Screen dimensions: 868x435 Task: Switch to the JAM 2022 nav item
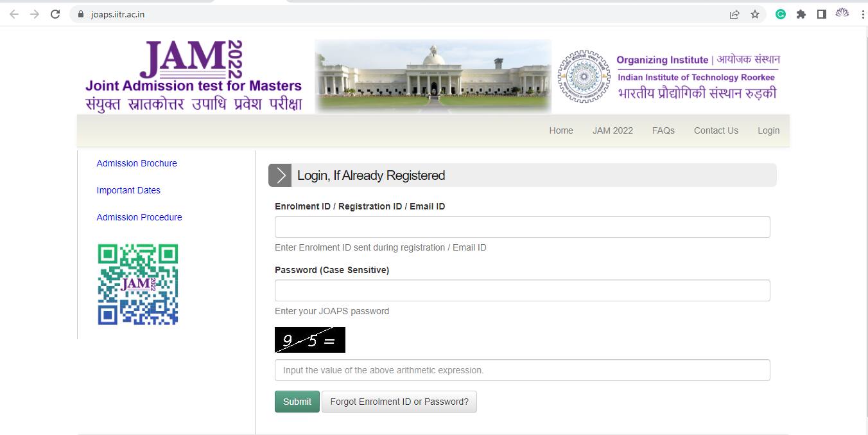point(612,130)
